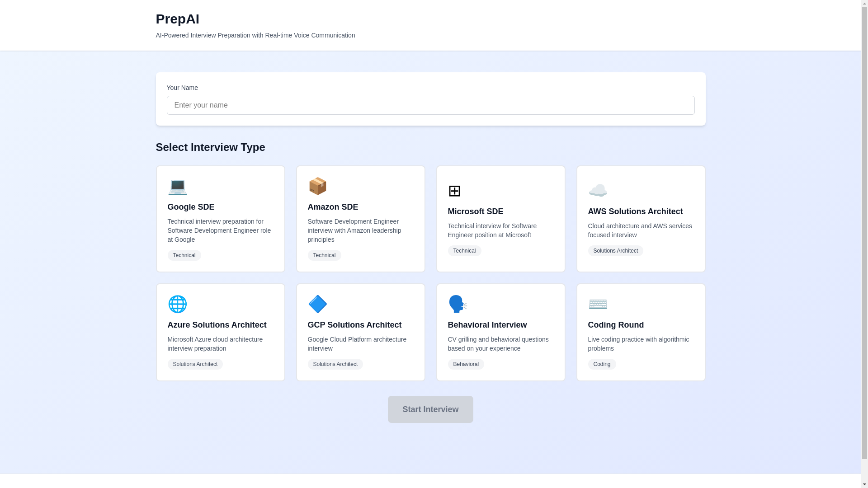Click the scrollbar down arrow
Image resolution: width=868 pixels, height=488 pixels.
pyautogui.click(x=864, y=484)
